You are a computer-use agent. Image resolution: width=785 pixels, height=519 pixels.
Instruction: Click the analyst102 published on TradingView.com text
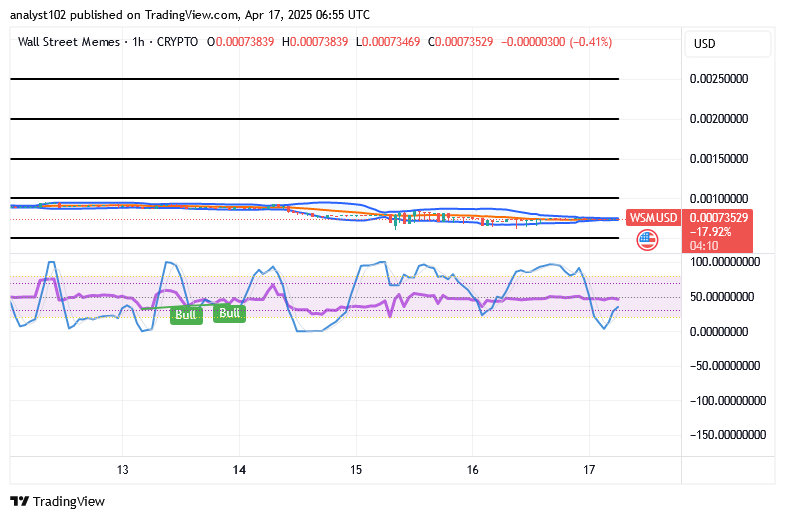click(x=190, y=15)
